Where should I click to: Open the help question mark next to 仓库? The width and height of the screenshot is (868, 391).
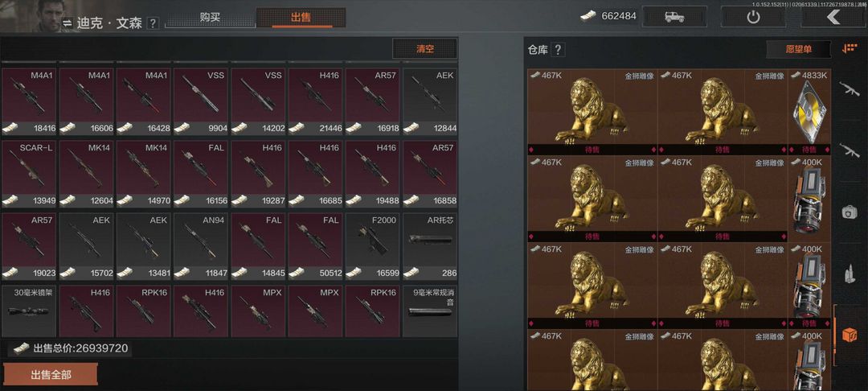(558, 50)
